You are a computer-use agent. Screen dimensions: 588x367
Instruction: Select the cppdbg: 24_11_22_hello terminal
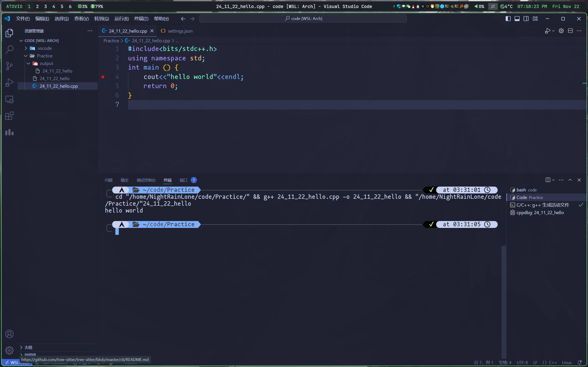[540, 213]
